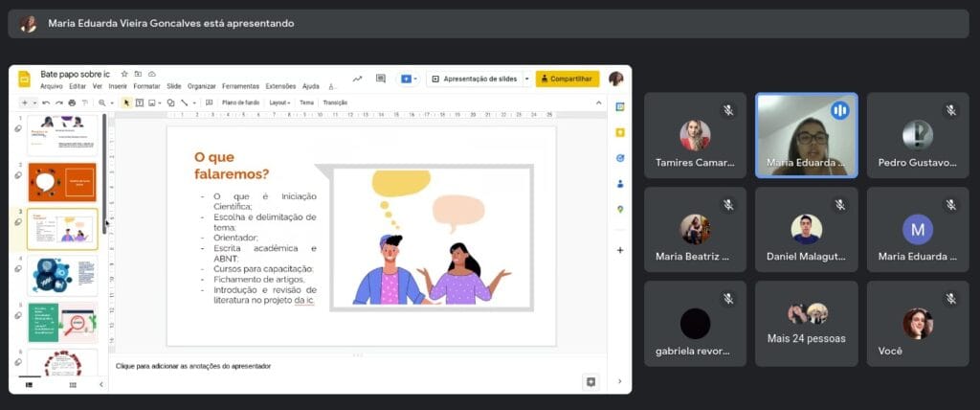Screen dimensions: 980x410
Task: Click the undo arrow icon
Action: 46,102
